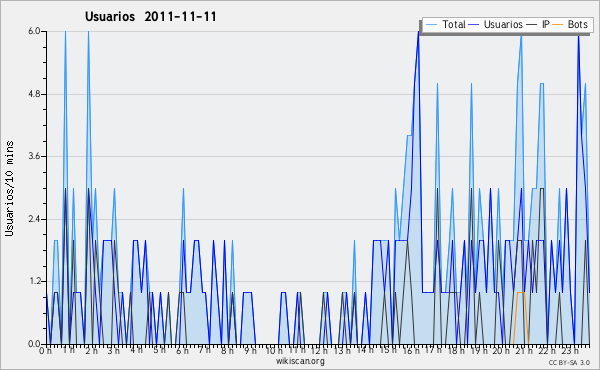Click the x-axis label '6 h'
Screen dimensions: 600x370
click(182, 351)
